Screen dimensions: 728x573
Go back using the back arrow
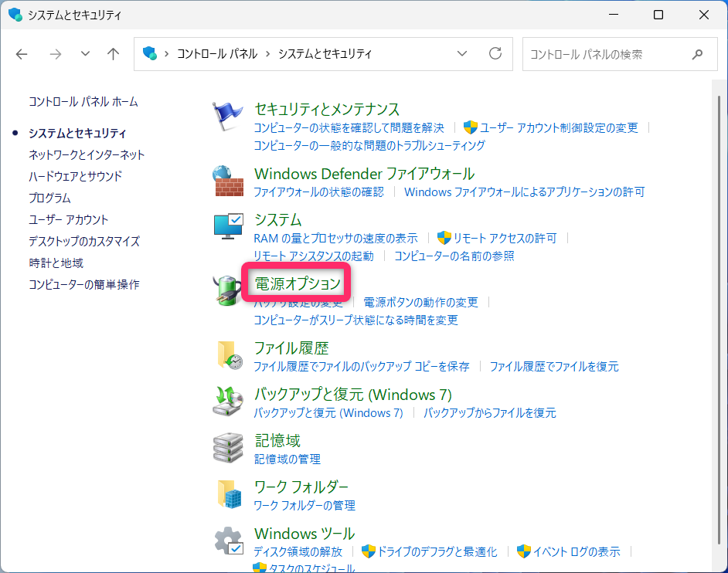(x=22, y=54)
